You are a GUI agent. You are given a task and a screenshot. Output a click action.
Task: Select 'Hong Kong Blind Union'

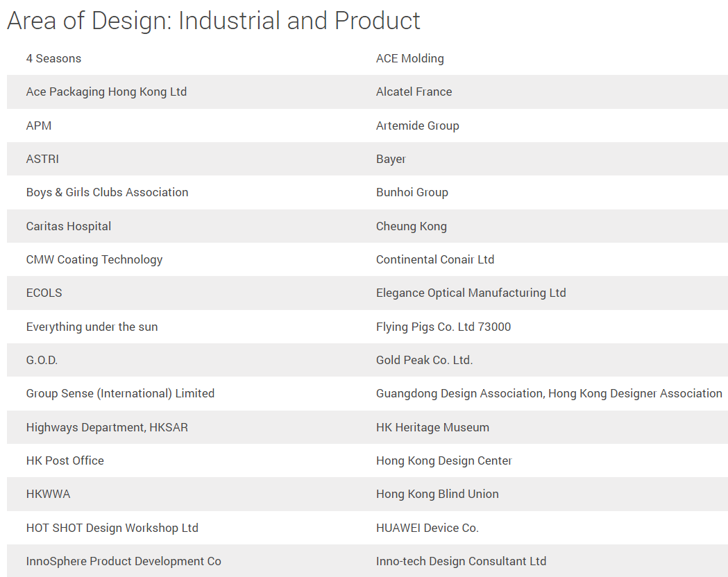[437, 494]
